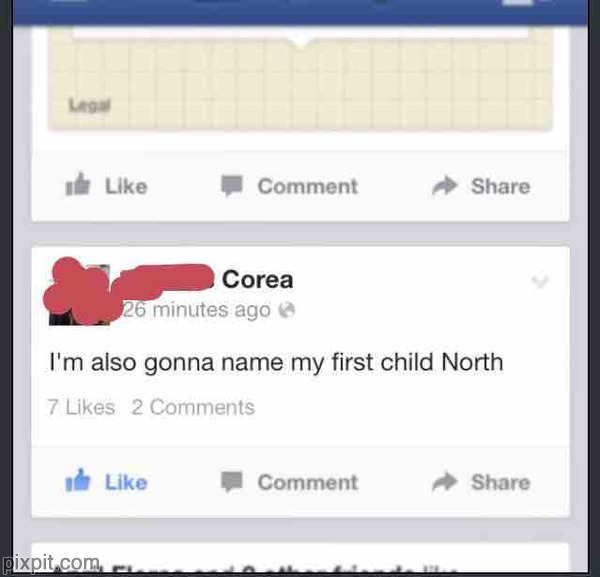The height and width of the screenshot is (577, 600).
Task: Click the Share label under Corea's post
Action: 501,482
